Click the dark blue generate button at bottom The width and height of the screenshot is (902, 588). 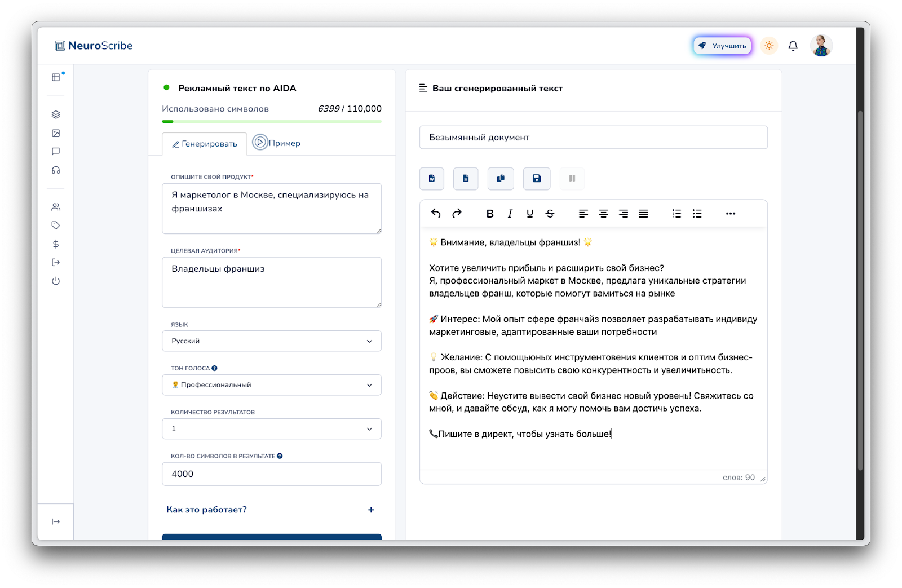coord(272,537)
